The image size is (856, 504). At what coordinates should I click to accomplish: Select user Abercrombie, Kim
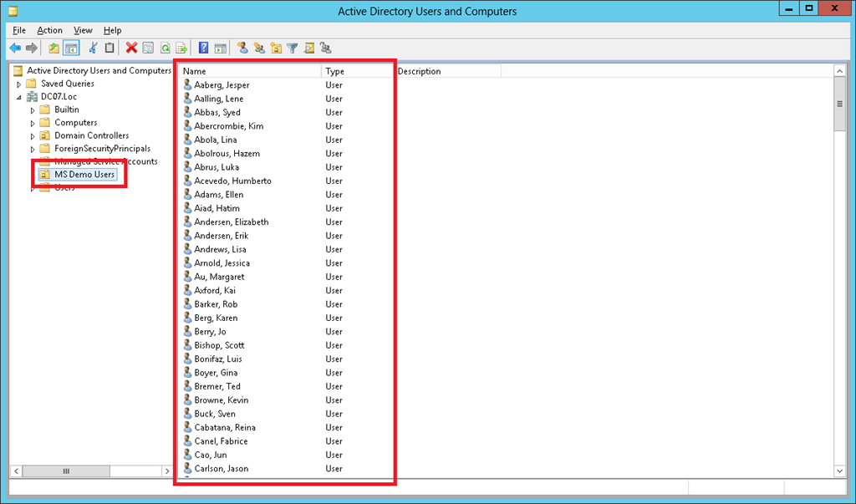pyautogui.click(x=228, y=126)
